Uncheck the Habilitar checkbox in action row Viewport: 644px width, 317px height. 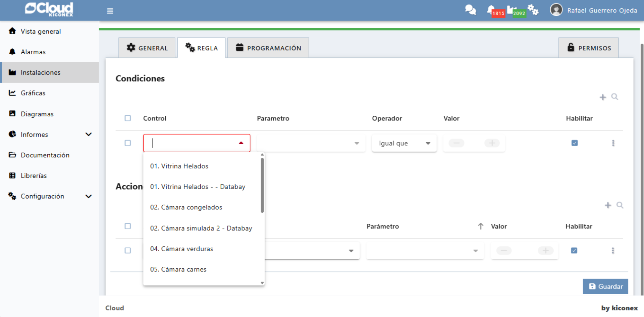(x=574, y=251)
